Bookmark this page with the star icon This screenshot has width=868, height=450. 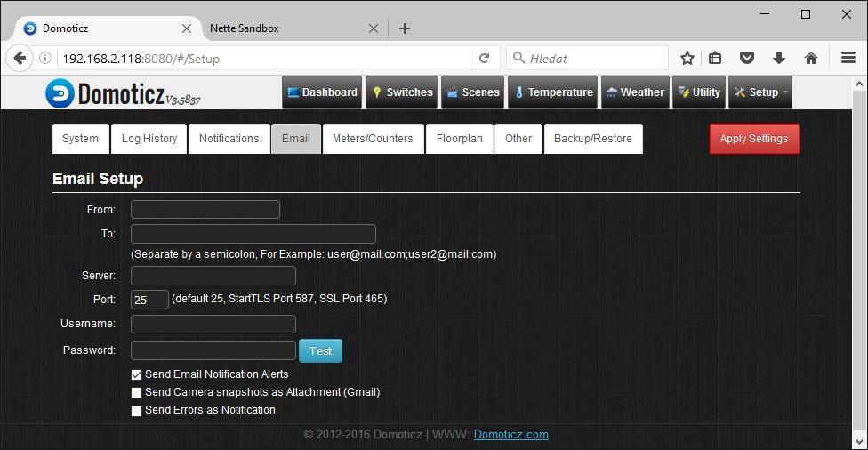(687, 58)
